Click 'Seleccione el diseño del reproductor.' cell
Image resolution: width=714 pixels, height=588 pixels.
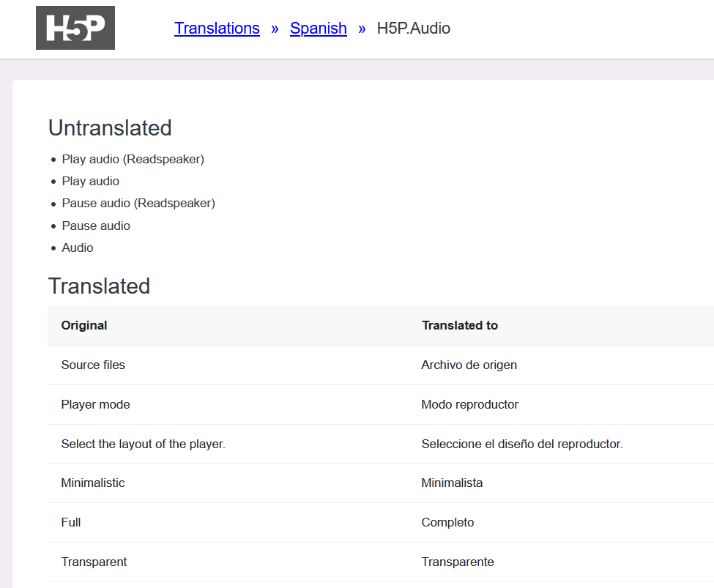click(522, 444)
